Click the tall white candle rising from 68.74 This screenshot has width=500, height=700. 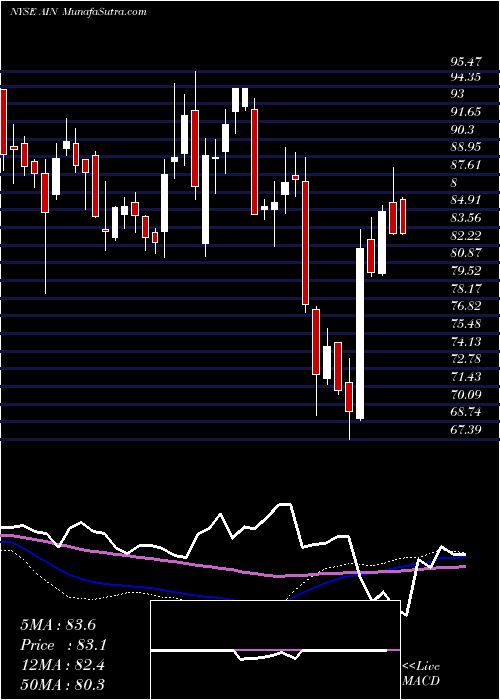pos(360,333)
